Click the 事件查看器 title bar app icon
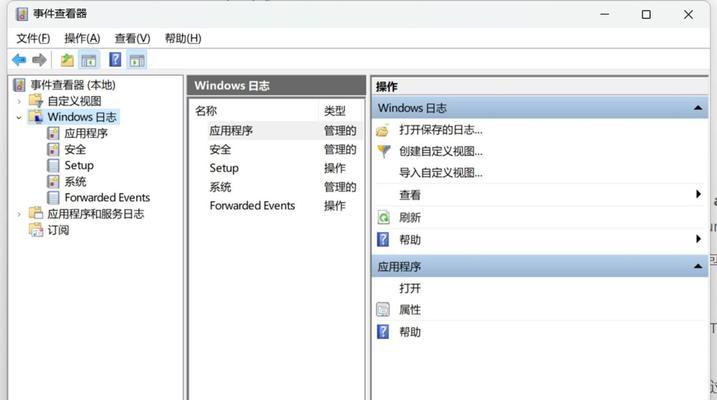This screenshot has height=400, width=717. point(21,14)
